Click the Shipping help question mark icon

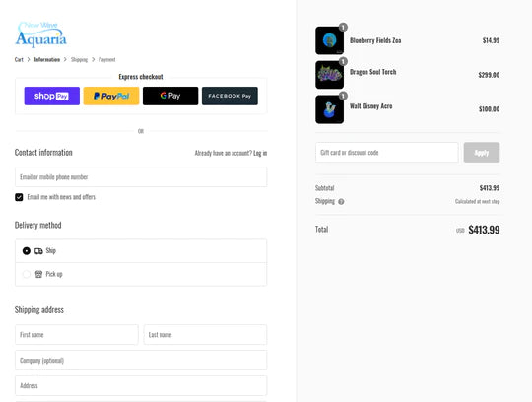pyautogui.click(x=341, y=202)
